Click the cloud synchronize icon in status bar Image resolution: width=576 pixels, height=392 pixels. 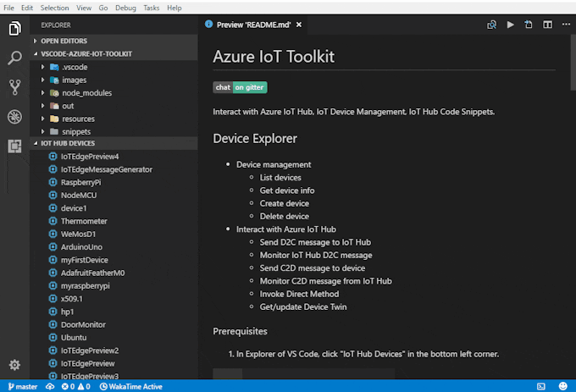click(x=50, y=386)
